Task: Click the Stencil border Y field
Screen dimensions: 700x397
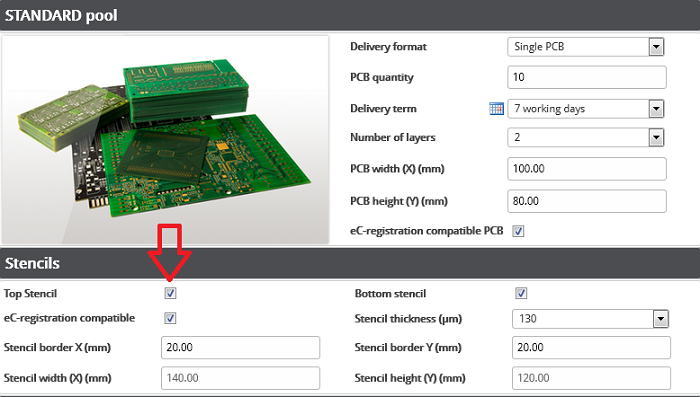Action: [x=591, y=347]
